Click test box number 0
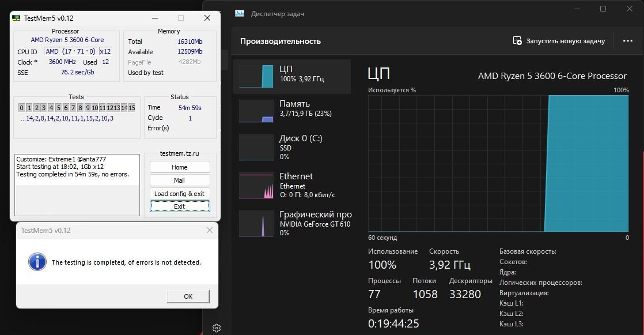Image resolution: width=644 pixels, height=335 pixels. pos(22,108)
